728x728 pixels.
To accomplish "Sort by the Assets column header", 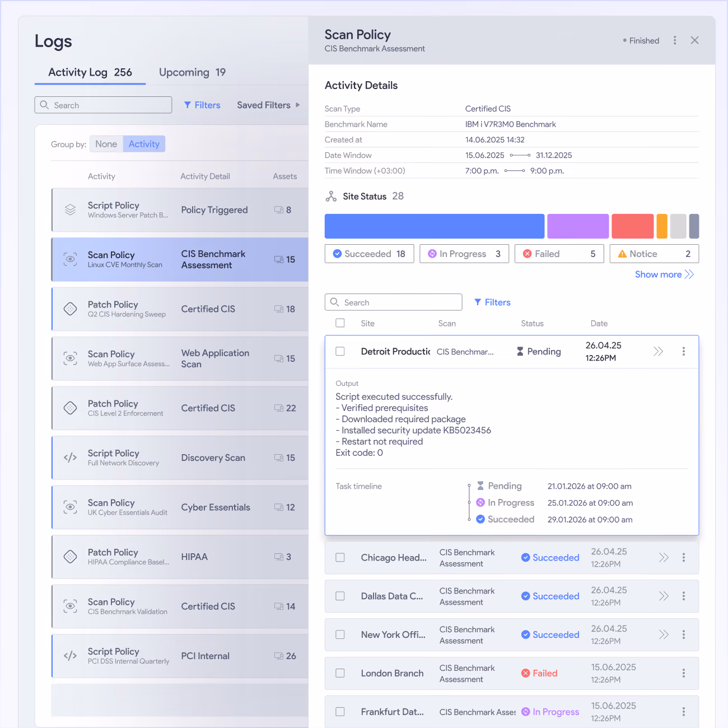I will click(284, 176).
